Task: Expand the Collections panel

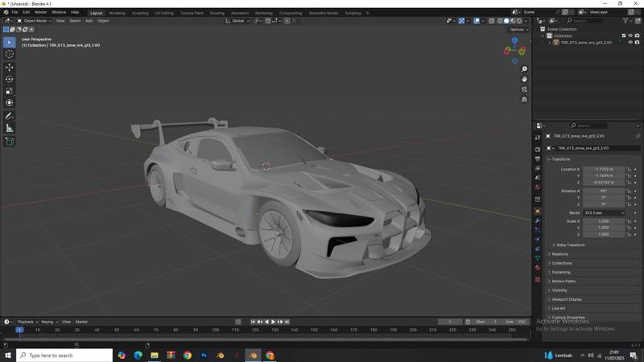Action: pyautogui.click(x=561, y=263)
